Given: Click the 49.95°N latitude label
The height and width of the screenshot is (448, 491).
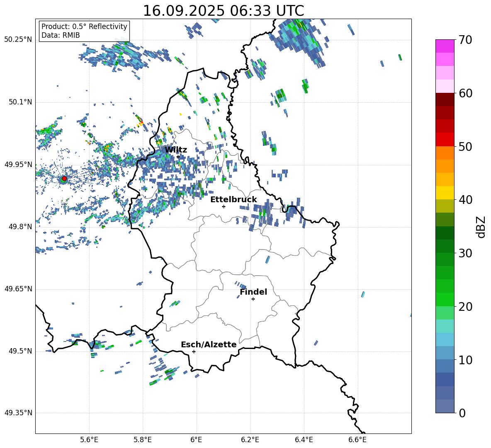Looking at the screenshot, I should [x=18, y=165].
